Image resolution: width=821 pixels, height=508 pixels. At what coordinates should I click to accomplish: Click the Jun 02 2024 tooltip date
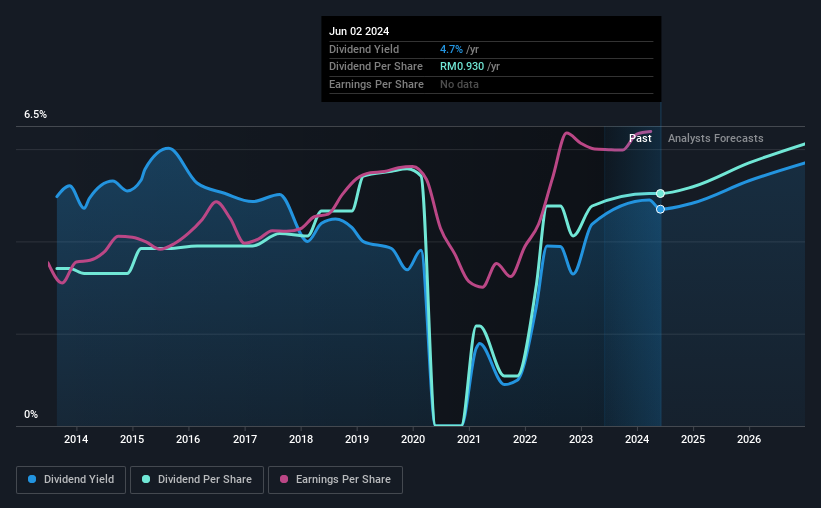point(359,31)
